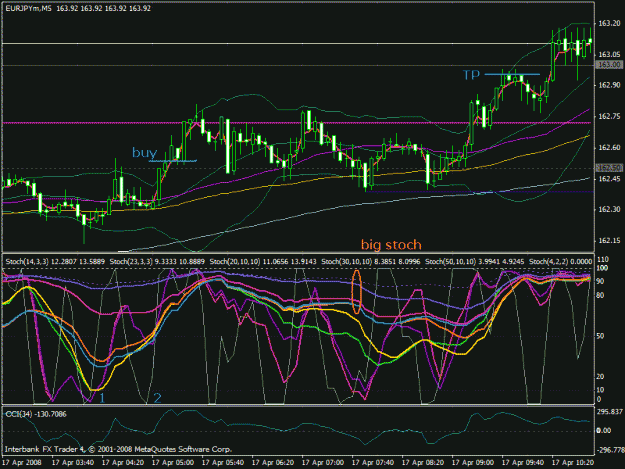Click the 17 Apr 09:40 time axis label
Image resolution: width=625 pixels, height=469 pixels.
coord(523,463)
